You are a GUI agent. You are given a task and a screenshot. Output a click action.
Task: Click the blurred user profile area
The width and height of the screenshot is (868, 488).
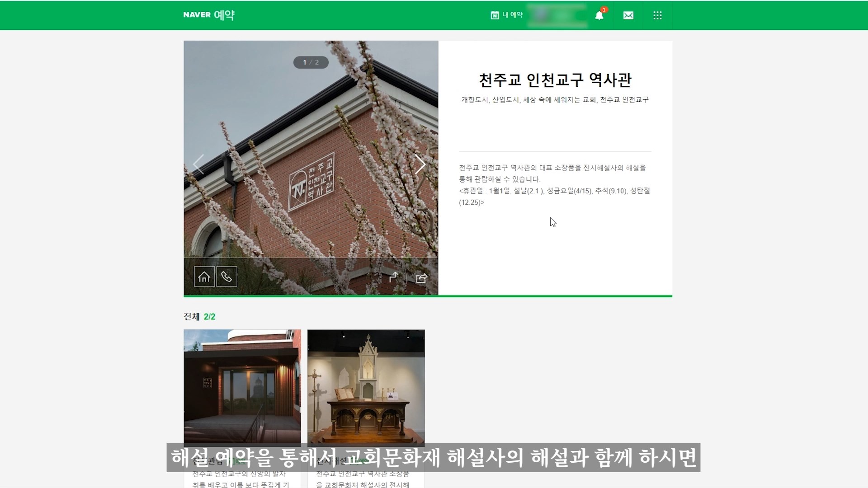pyautogui.click(x=557, y=15)
